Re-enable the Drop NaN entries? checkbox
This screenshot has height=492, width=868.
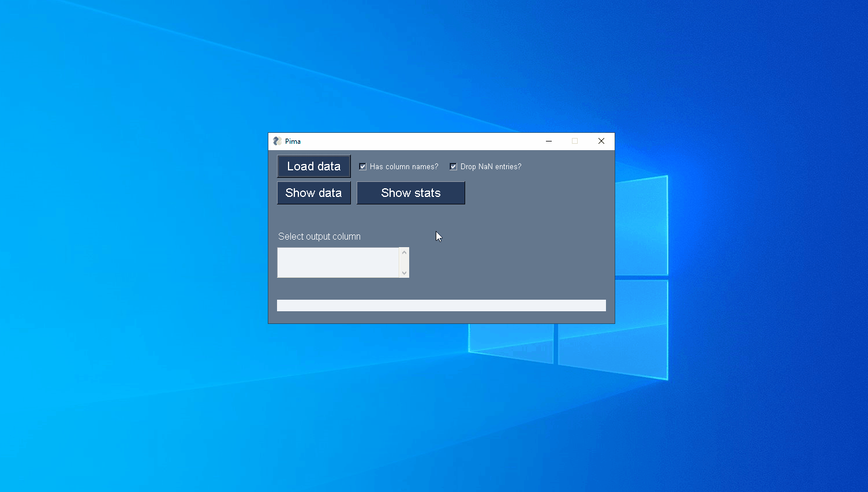(453, 166)
